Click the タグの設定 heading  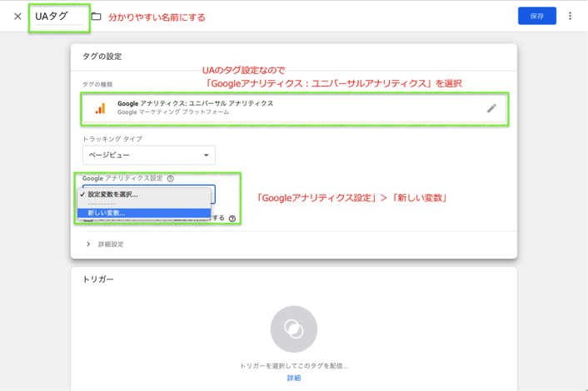tap(102, 57)
